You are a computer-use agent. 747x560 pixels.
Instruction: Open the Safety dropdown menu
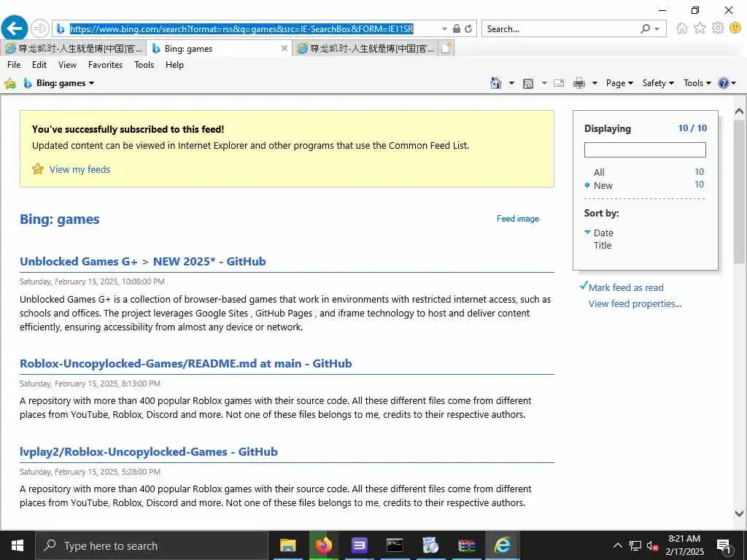point(658,83)
